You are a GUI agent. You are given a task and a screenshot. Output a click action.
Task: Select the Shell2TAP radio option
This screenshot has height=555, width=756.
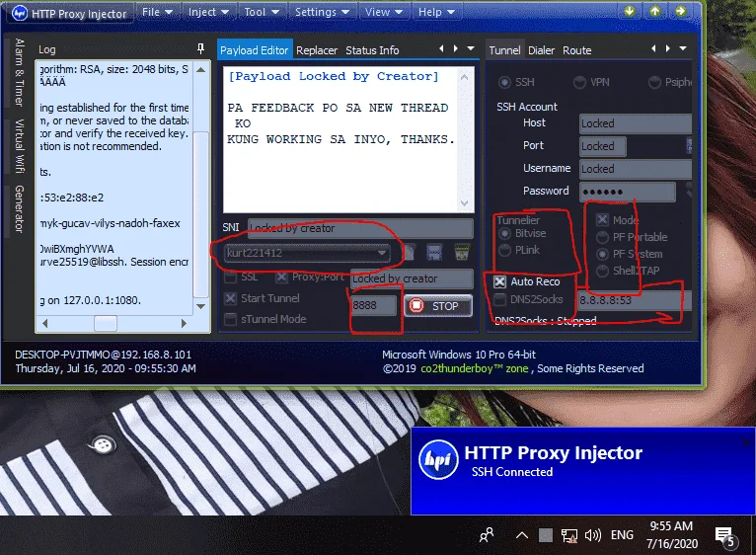tap(602, 271)
